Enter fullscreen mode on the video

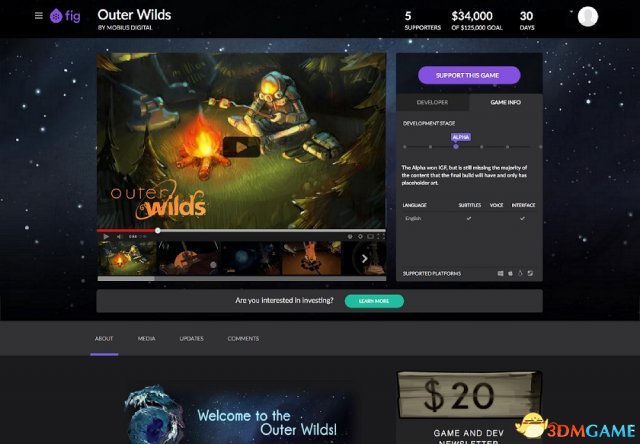pos(380,236)
